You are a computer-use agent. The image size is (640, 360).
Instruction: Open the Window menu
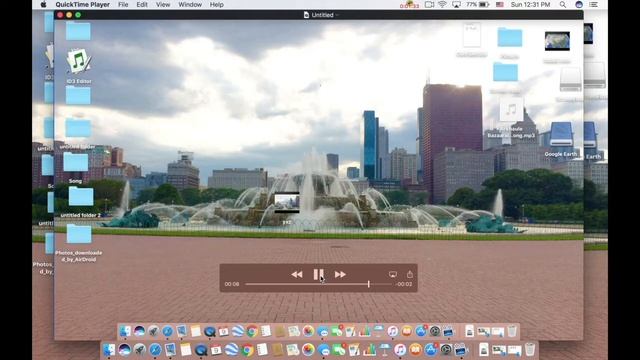click(x=190, y=4)
